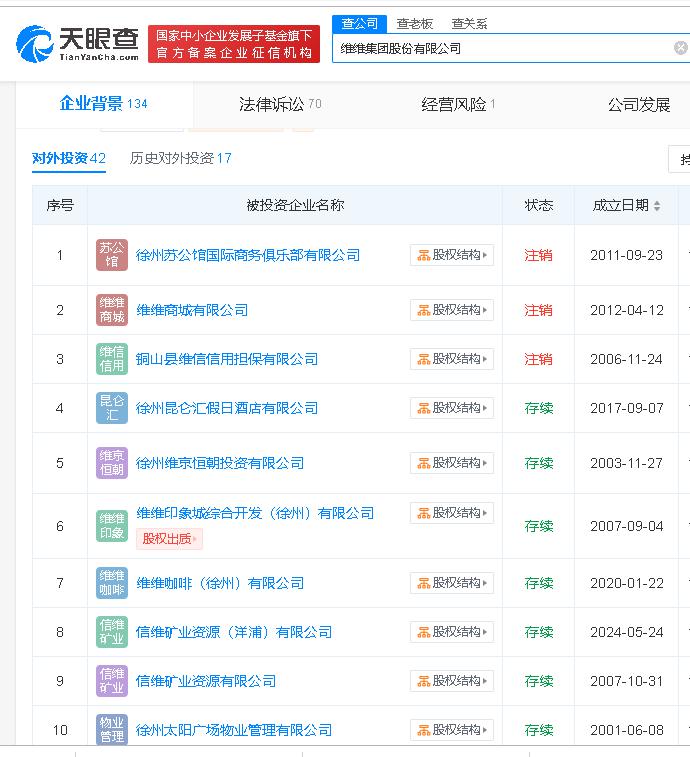
Task: Click date cell 2001-06-08
Action: tap(626, 729)
